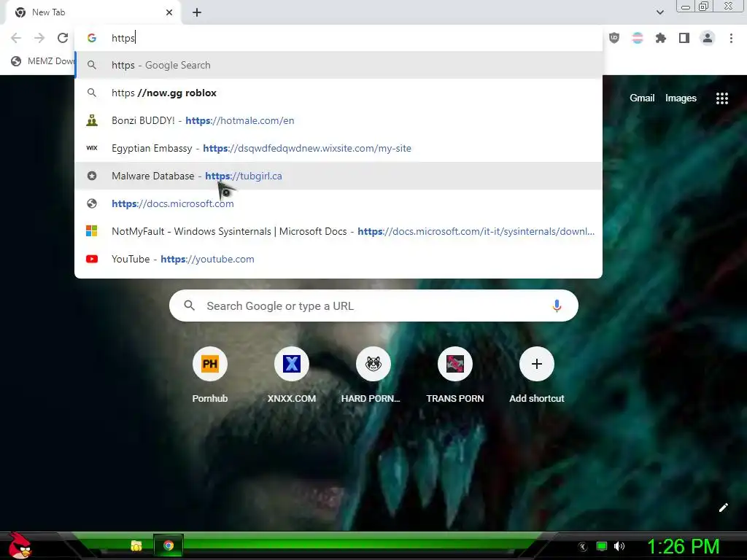The image size is (747, 560).
Task: Open the volume speaker tray icon
Action: pos(619,546)
